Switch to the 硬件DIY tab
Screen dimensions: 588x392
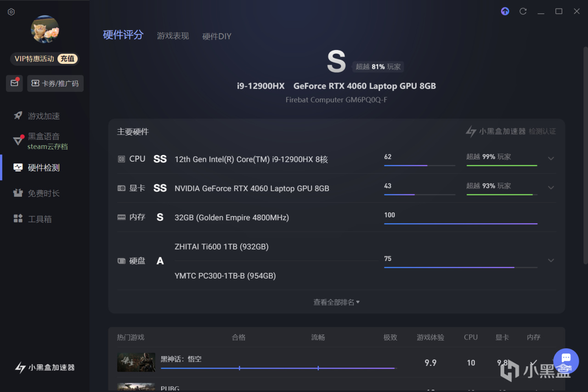[217, 36]
